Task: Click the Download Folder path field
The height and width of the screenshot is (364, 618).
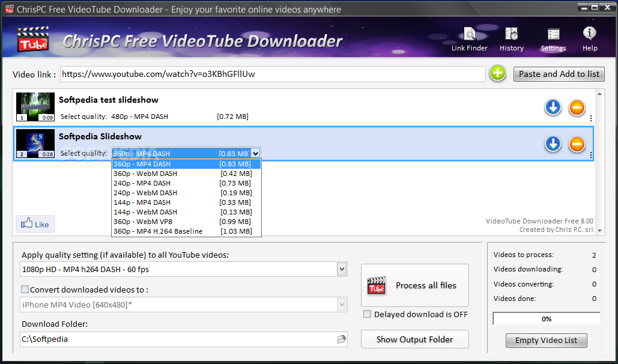Action: 184,339
